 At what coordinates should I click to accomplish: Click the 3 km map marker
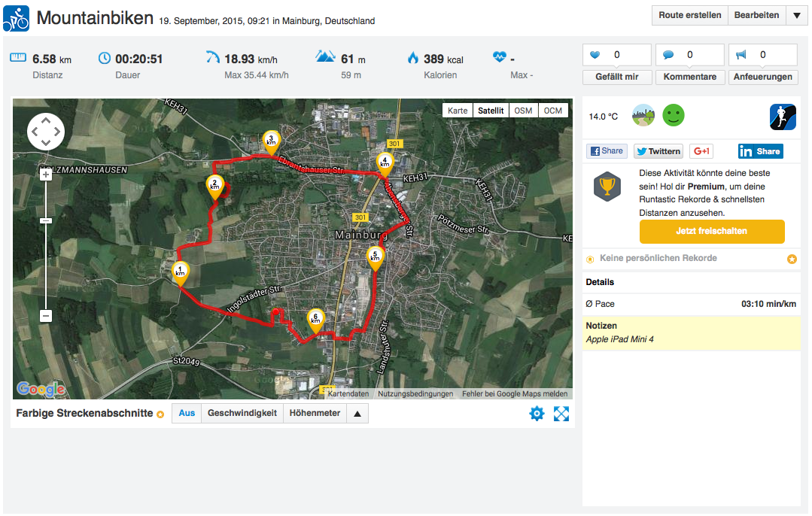[x=271, y=143]
